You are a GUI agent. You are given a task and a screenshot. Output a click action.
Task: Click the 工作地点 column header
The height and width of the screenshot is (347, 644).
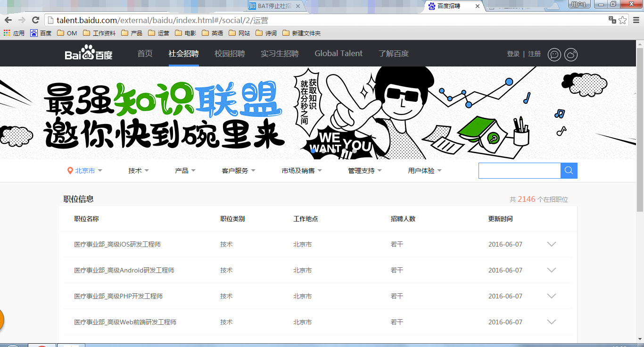pyautogui.click(x=305, y=219)
